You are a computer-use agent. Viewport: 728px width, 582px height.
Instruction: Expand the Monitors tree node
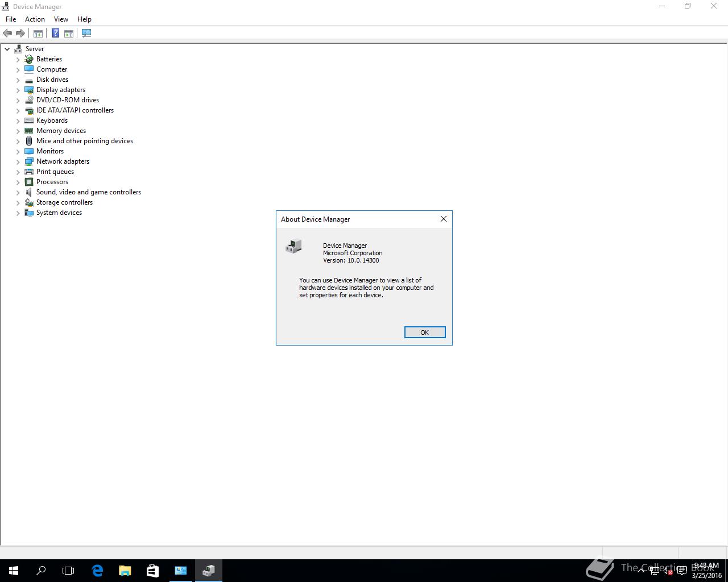point(18,151)
